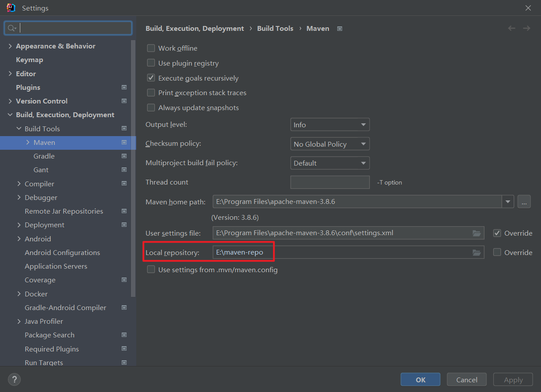The height and width of the screenshot is (392, 541).
Task: Click the Thread count input field
Action: (x=330, y=182)
